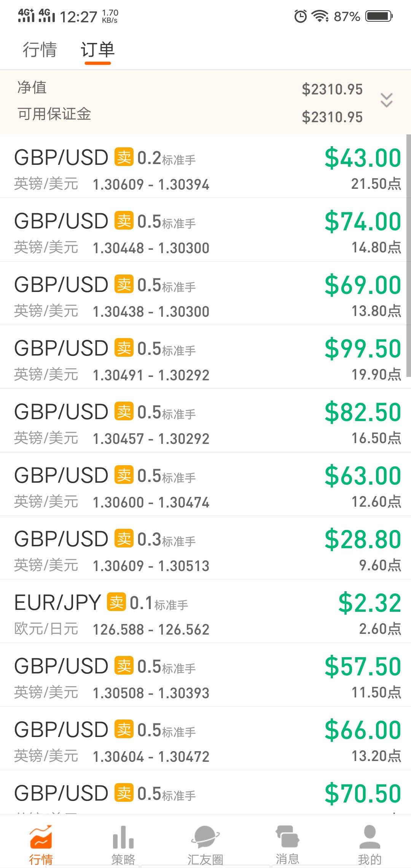Open the EUR/JPY 0.1 lot order
Viewport: 411px width, 868px height.
pos(205,611)
